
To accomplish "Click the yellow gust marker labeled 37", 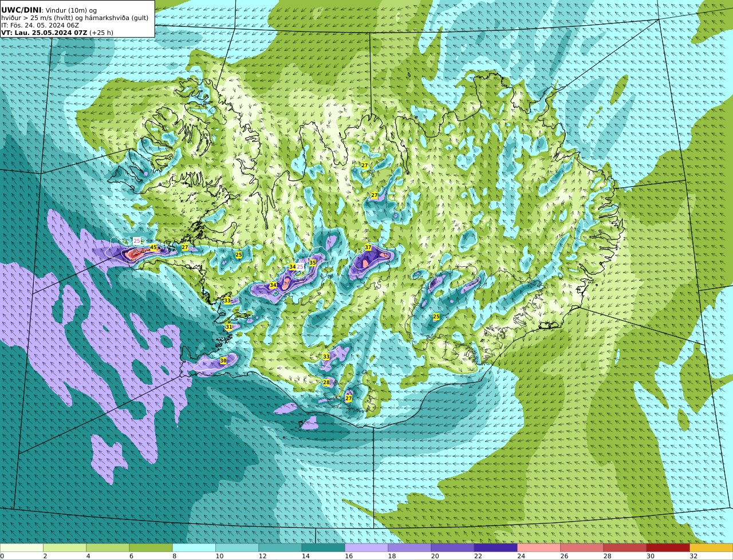I will click(x=368, y=248).
